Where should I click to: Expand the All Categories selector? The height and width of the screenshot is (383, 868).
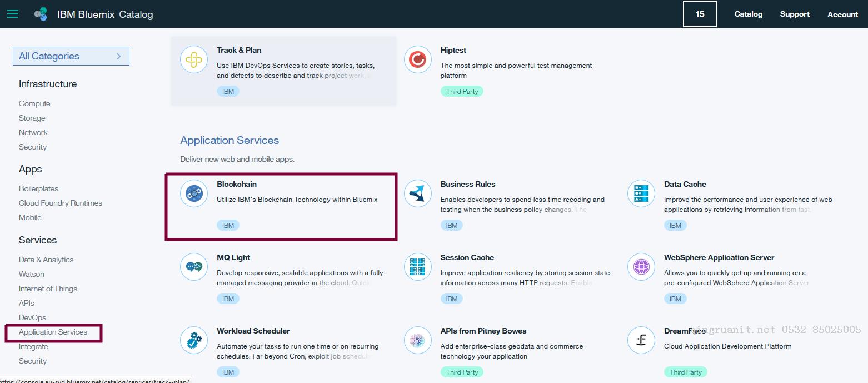[x=71, y=56]
